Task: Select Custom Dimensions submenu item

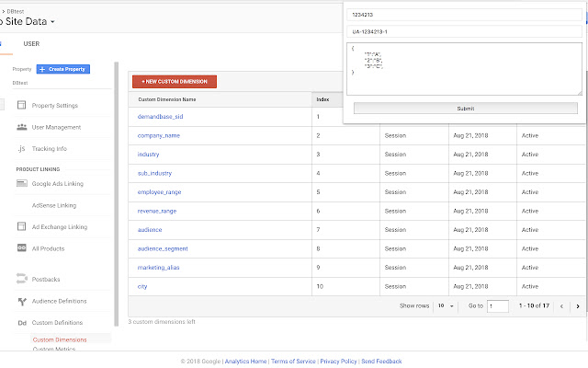Action: pyautogui.click(x=60, y=339)
